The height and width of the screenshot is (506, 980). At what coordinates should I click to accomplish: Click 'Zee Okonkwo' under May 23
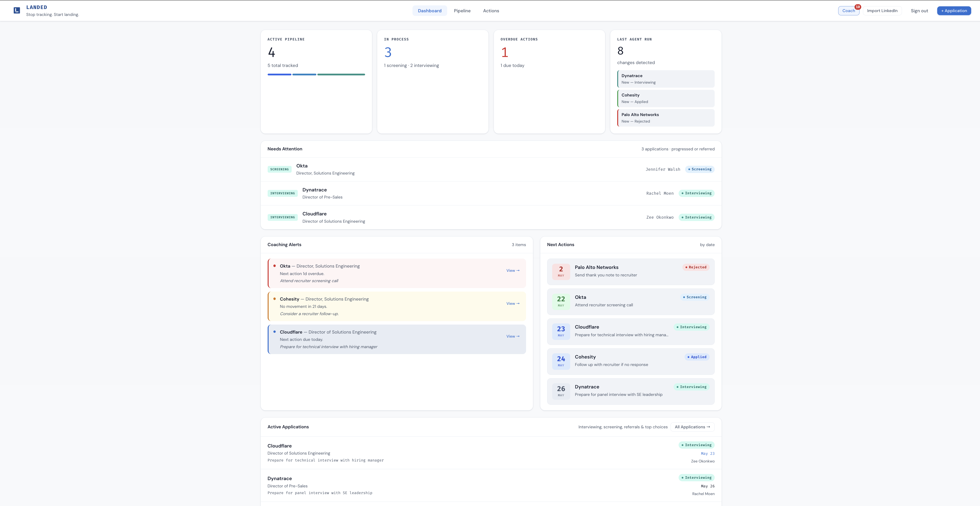(x=703, y=461)
